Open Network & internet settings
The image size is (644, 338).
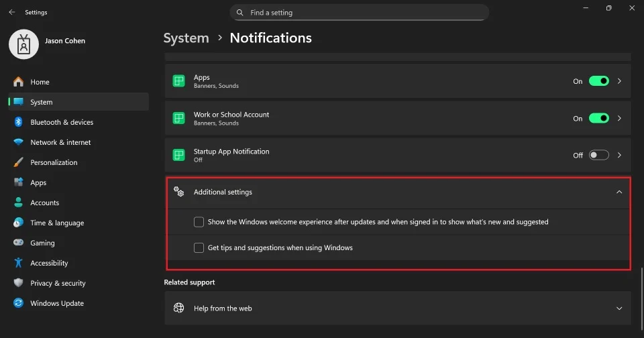coord(78,142)
